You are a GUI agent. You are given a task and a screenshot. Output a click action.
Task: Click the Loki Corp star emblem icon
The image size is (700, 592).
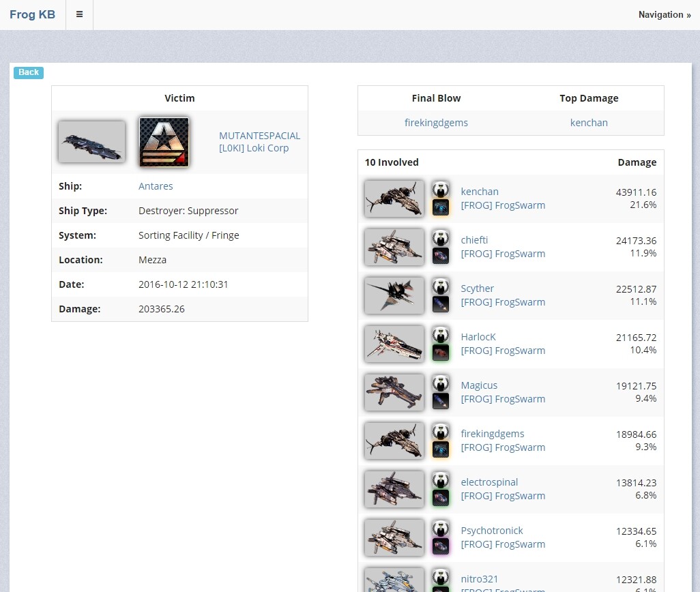pos(164,142)
